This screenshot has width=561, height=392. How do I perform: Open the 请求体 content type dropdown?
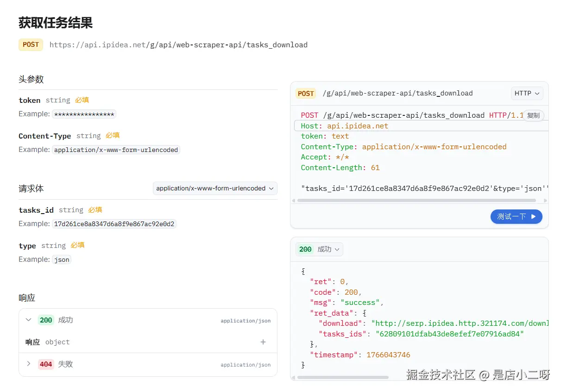point(215,189)
